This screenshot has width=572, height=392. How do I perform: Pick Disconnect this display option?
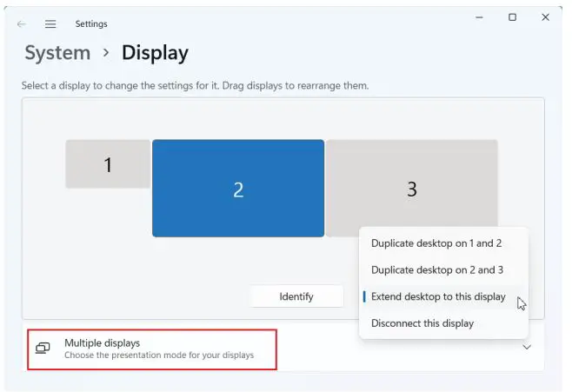(422, 323)
